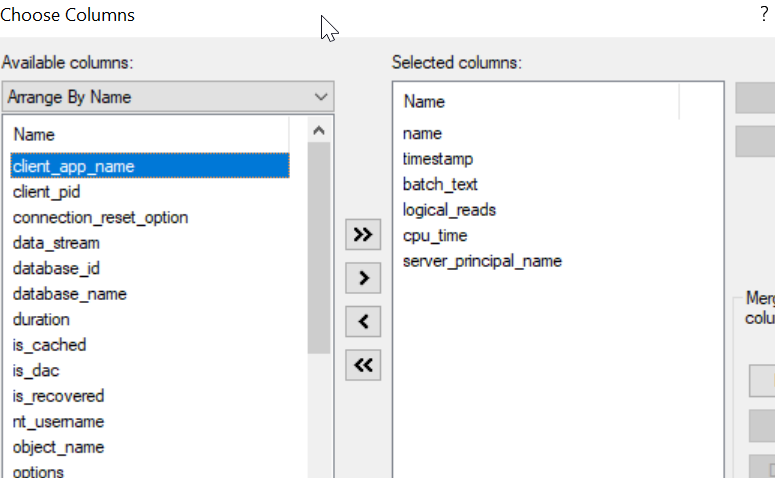This screenshot has width=775, height=478.
Task: Click the remove column left-arrow button
Action: click(x=363, y=322)
